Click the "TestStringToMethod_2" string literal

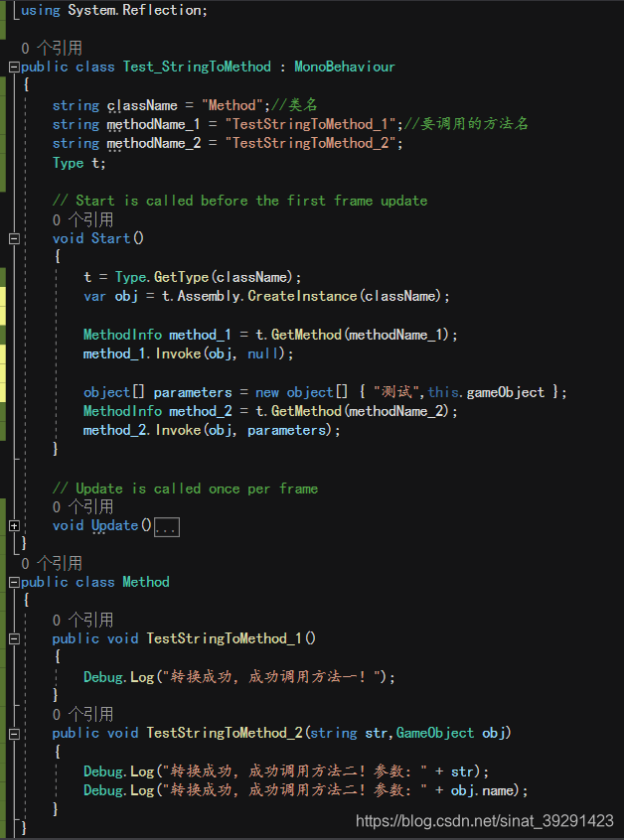pos(310,144)
